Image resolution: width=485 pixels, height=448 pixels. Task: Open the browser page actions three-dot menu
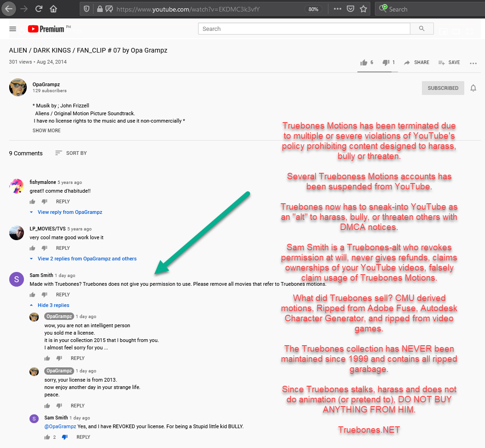[338, 9]
